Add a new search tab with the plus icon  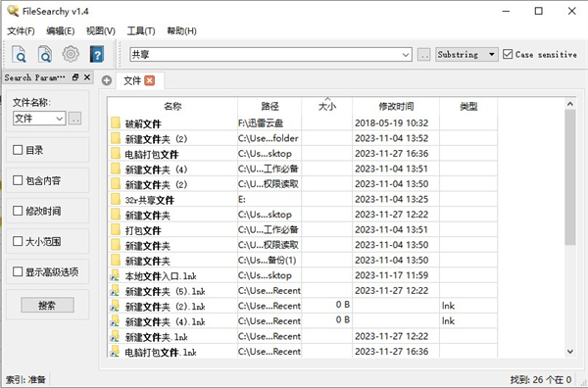[107, 80]
